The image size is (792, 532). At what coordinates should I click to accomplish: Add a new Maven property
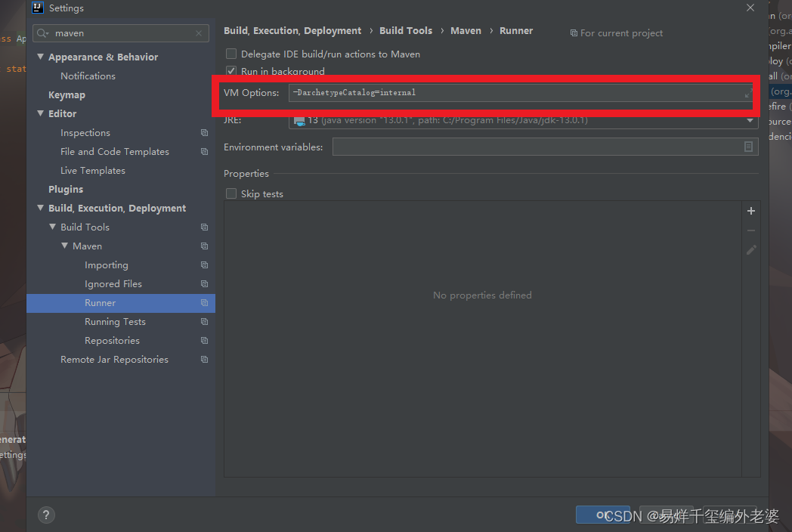[x=751, y=211]
